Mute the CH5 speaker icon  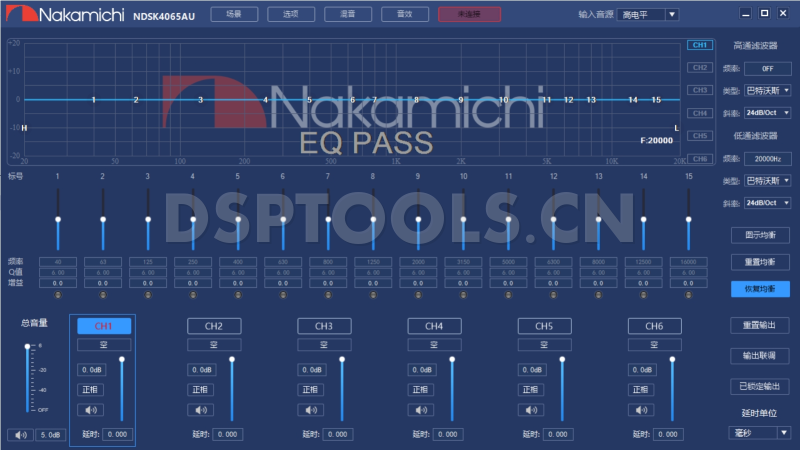[x=530, y=409]
